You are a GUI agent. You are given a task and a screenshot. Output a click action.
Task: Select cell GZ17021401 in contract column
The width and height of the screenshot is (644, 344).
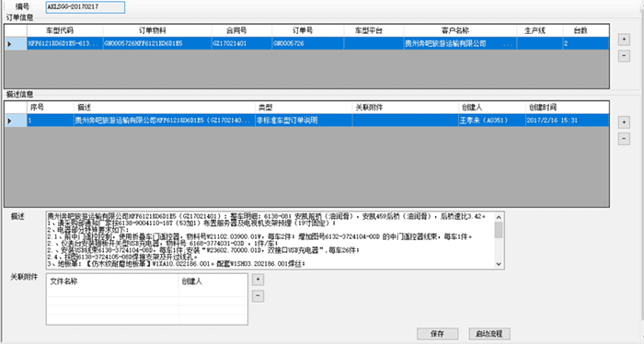(241, 43)
